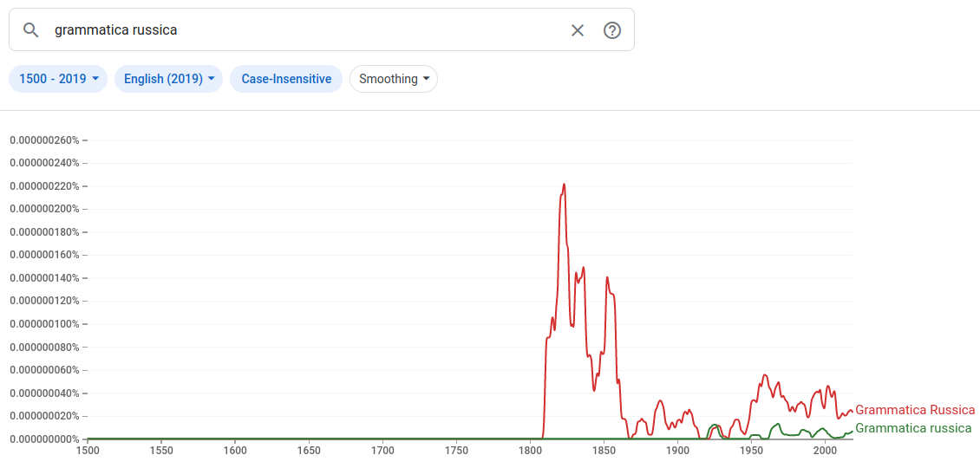The width and height of the screenshot is (980, 468).
Task: Expand the English (2019) corpus dropdown
Action: (x=168, y=79)
